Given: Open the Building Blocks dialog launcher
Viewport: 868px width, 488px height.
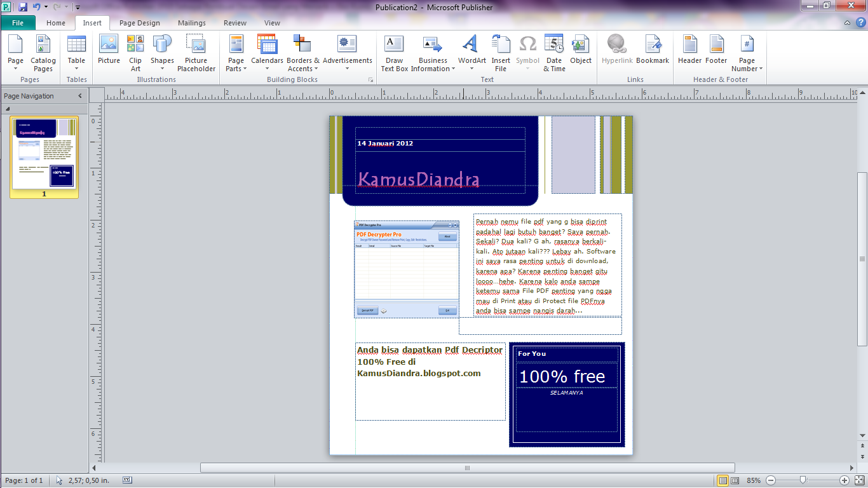Looking at the screenshot, I should click(x=370, y=79).
